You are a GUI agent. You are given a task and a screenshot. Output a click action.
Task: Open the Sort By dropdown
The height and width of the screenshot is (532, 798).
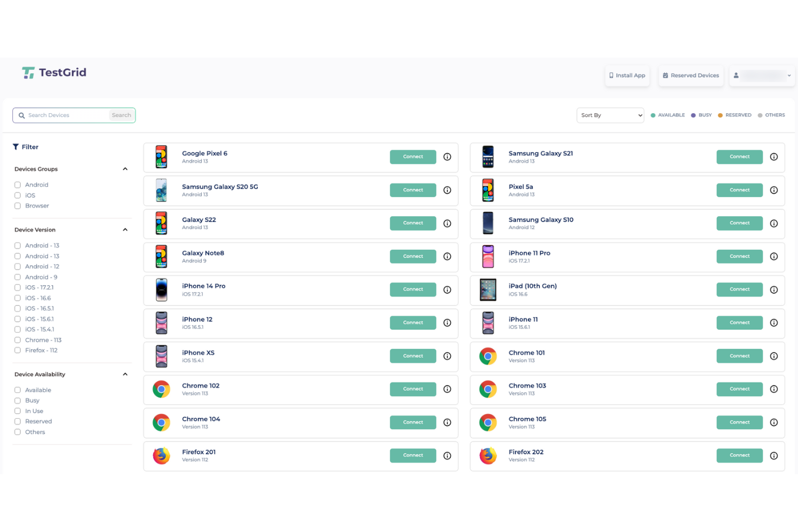click(x=610, y=115)
